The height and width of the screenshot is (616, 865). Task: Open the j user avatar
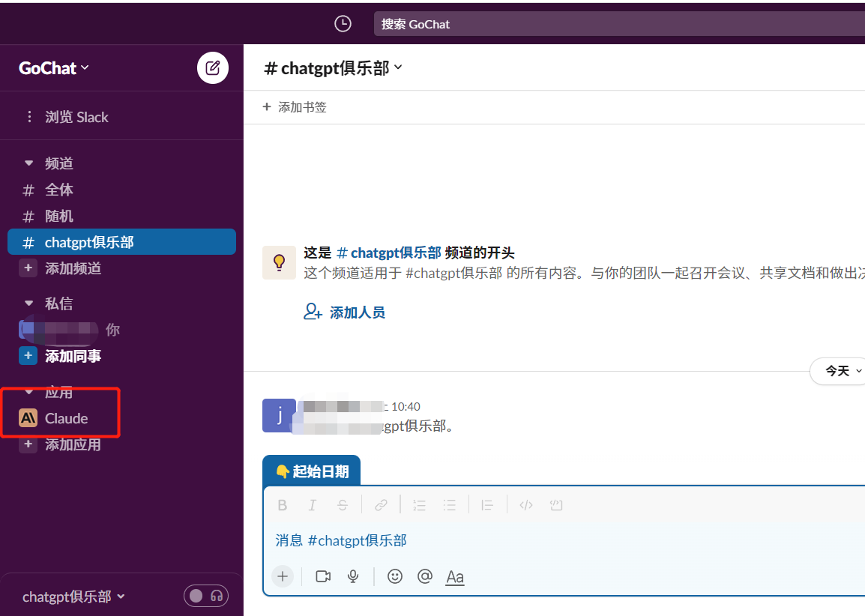click(279, 415)
